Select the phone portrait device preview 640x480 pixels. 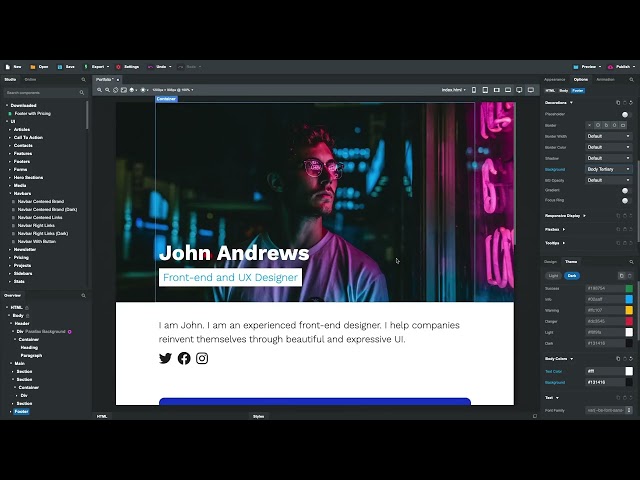point(474,90)
